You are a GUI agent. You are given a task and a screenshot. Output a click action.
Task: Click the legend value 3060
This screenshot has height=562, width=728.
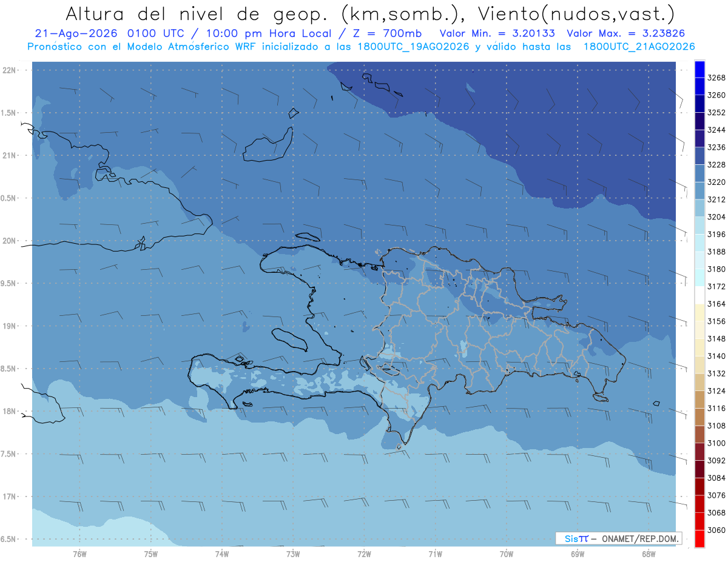point(716,530)
